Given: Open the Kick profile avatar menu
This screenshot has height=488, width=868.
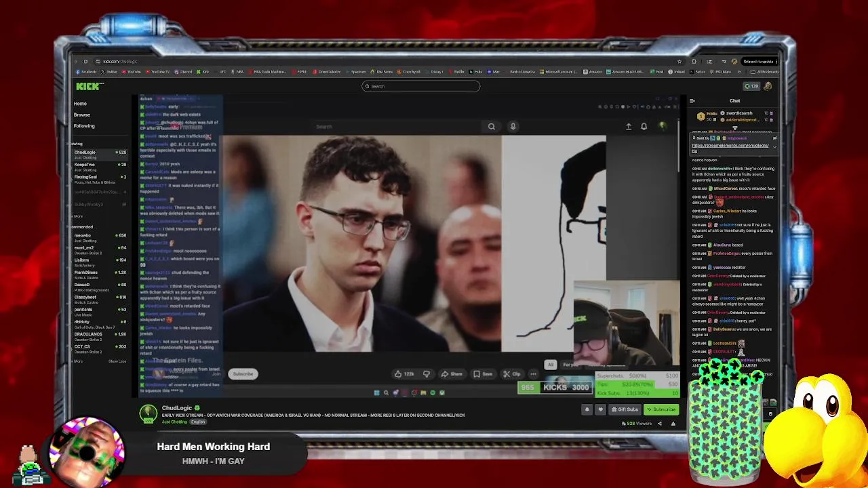Looking at the screenshot, I should point(768,86).
